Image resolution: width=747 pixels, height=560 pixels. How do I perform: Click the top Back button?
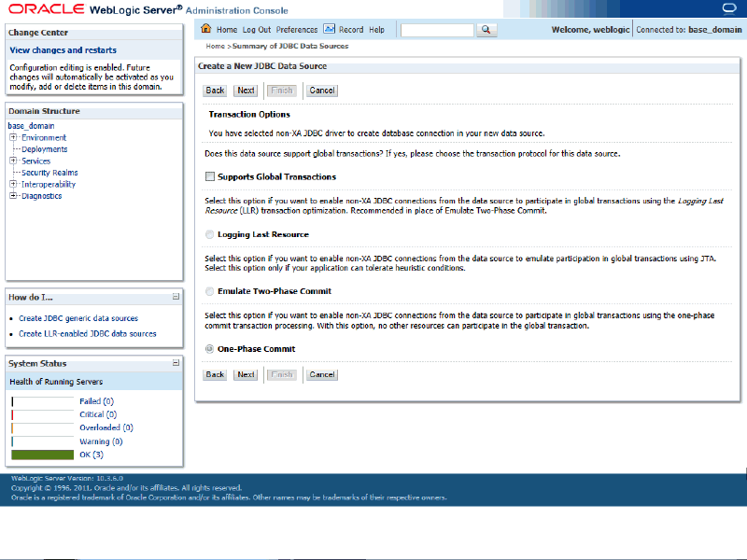pos(215,91)
